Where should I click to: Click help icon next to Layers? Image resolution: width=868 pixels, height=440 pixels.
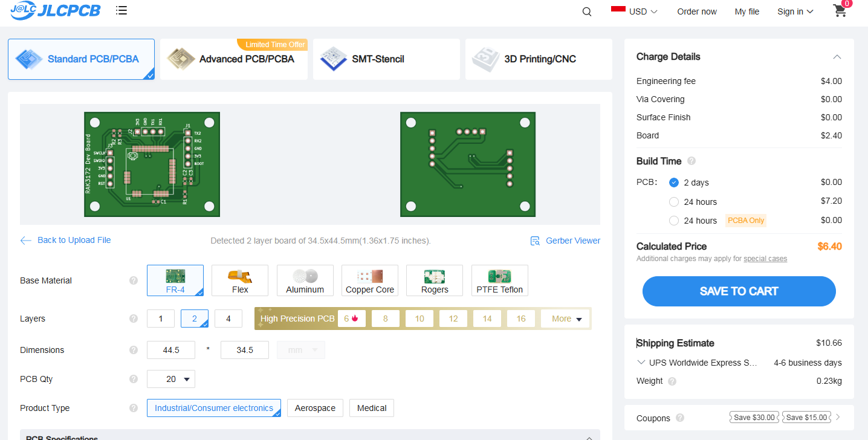pos(134,319)
